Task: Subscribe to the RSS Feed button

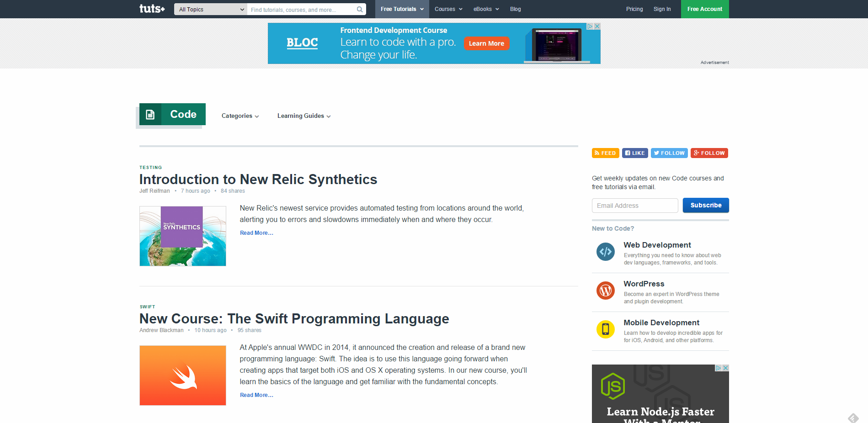Action: point(605,153)
